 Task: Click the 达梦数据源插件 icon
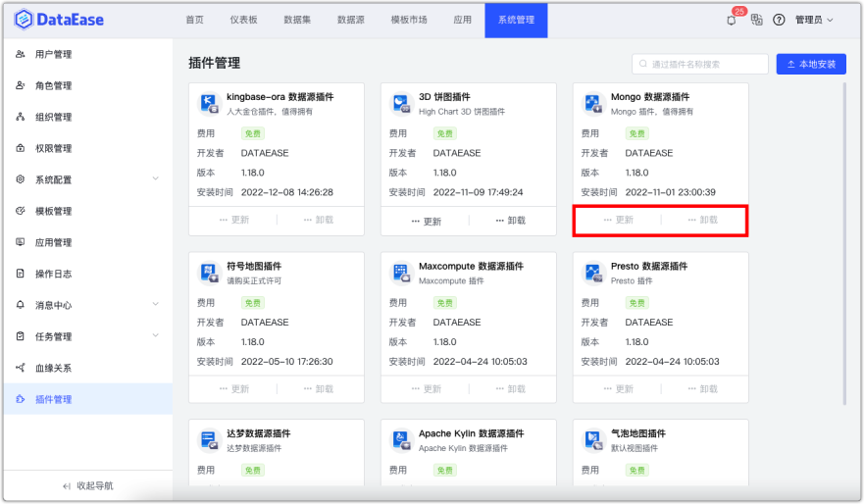210,440
